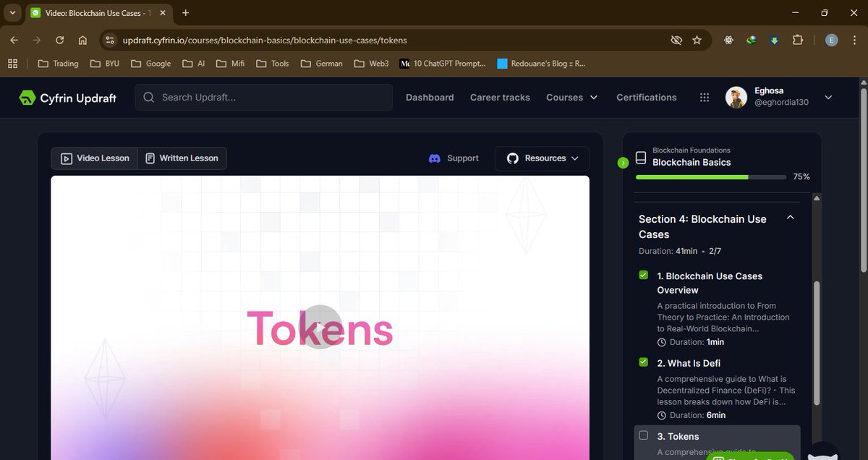Open the Web3 bookmark folder
The image size is (868, 460).
(x=372, y=64)
